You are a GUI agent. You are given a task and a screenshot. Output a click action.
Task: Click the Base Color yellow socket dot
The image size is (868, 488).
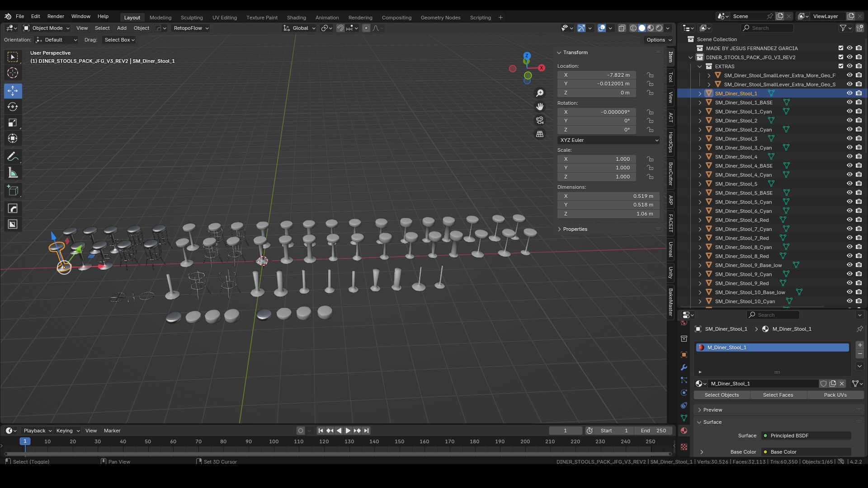click(x=765, y=452)
